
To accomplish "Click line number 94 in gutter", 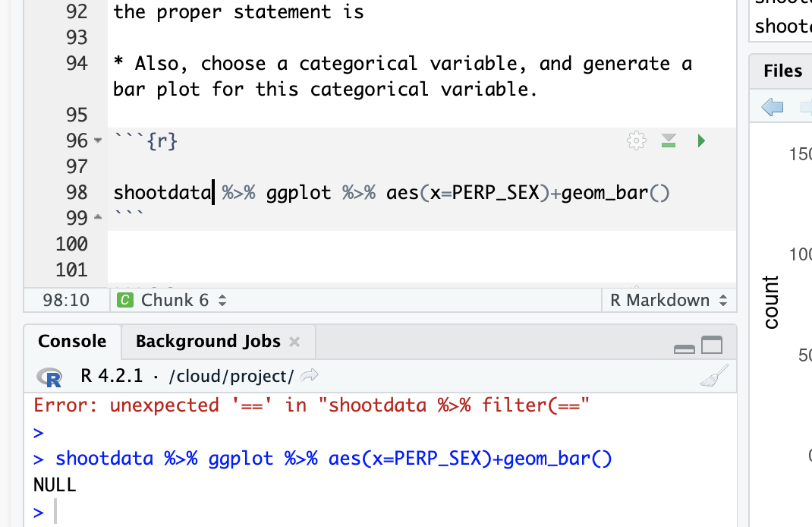I will click(77, 63).
